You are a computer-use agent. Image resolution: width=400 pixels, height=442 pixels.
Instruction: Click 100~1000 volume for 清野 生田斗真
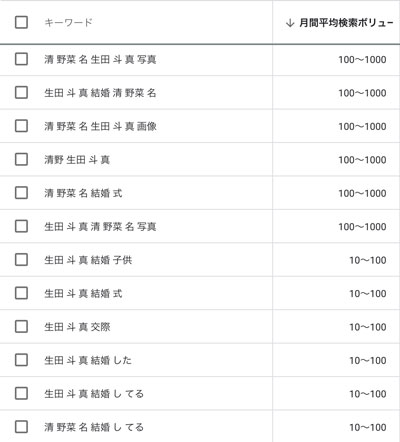click(362, 160)
